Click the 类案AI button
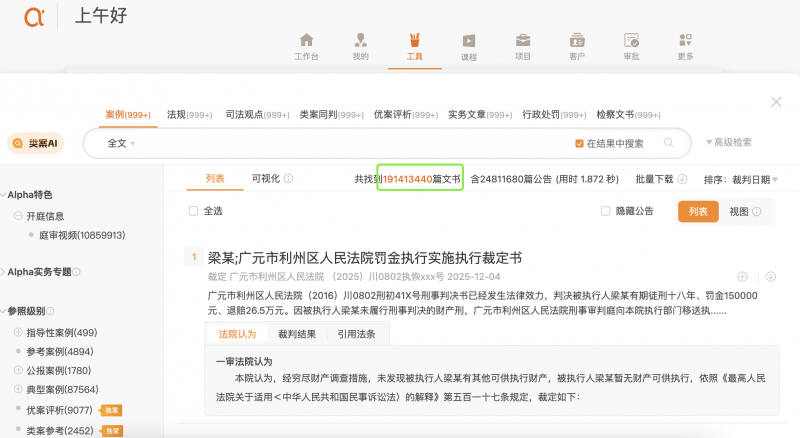 [35, 143]
